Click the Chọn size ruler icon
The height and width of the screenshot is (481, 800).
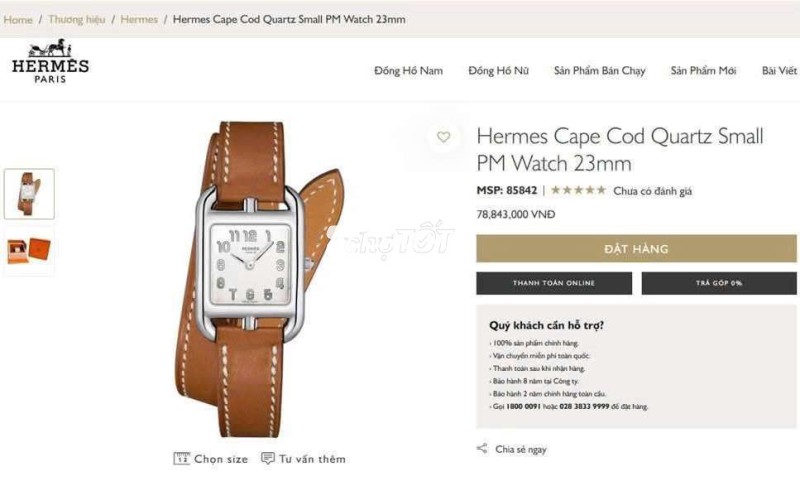tap(181, 459)
